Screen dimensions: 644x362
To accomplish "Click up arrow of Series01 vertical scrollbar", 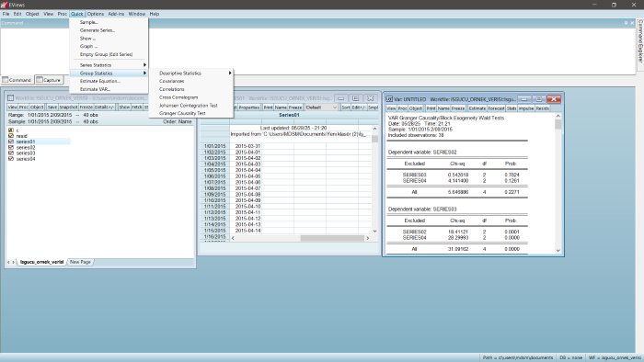I will (x=374, y=129).
